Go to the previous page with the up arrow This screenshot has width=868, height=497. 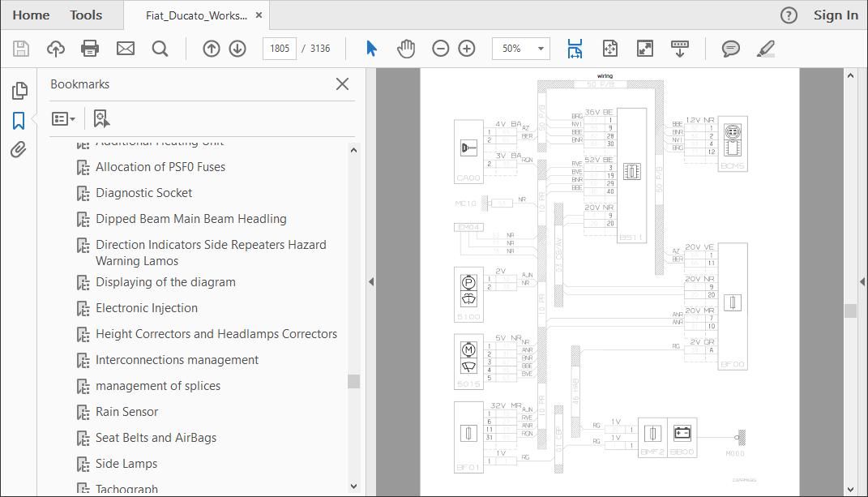pos(211,49)
